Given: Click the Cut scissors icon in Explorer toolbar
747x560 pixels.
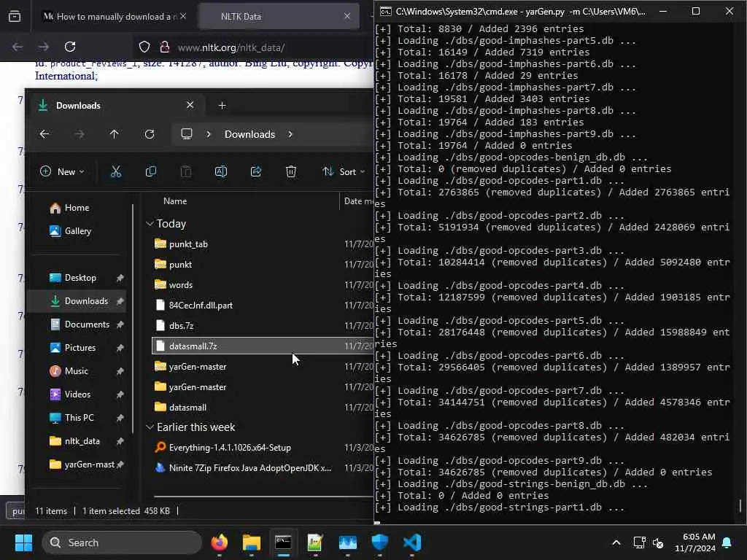Looking at the screenshot, I should 116,172.
